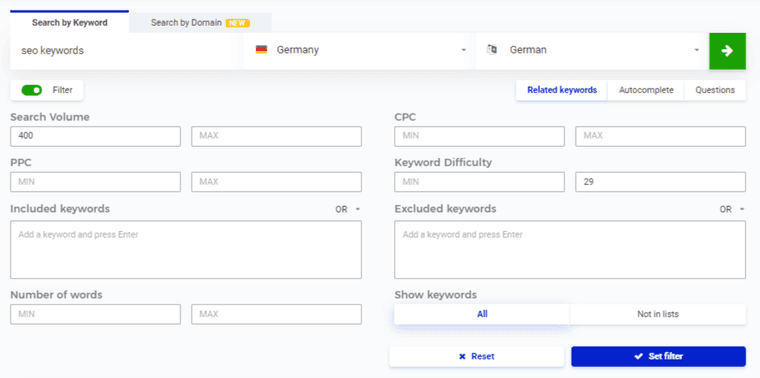Click the Number of words MAX field

click(x=276, y=314)
